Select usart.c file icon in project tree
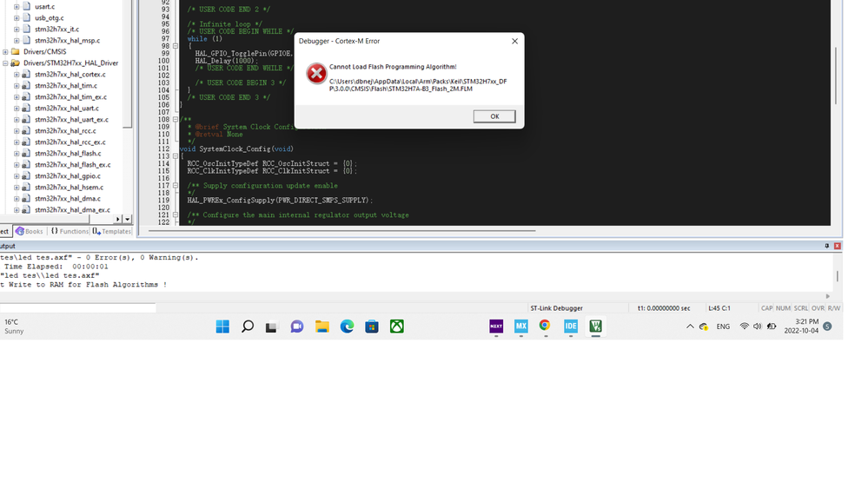The image size is (868, 488). tap(26, 7)
